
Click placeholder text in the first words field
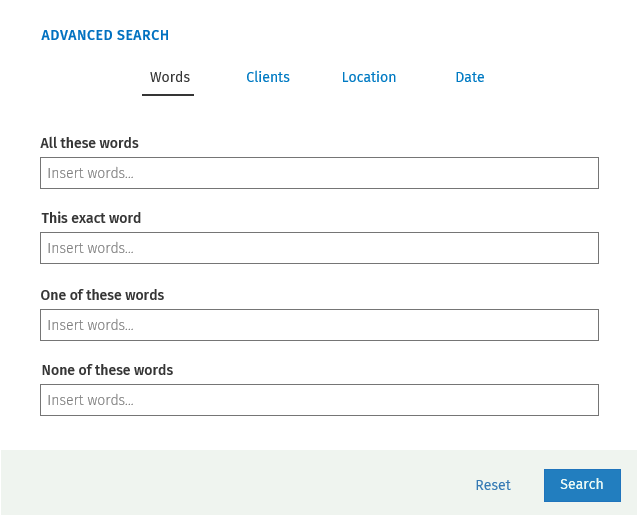pos(90,173)
